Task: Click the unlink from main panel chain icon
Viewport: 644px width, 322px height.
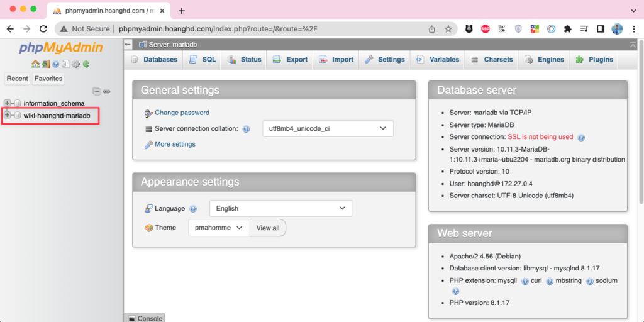Action: (106, 91)
